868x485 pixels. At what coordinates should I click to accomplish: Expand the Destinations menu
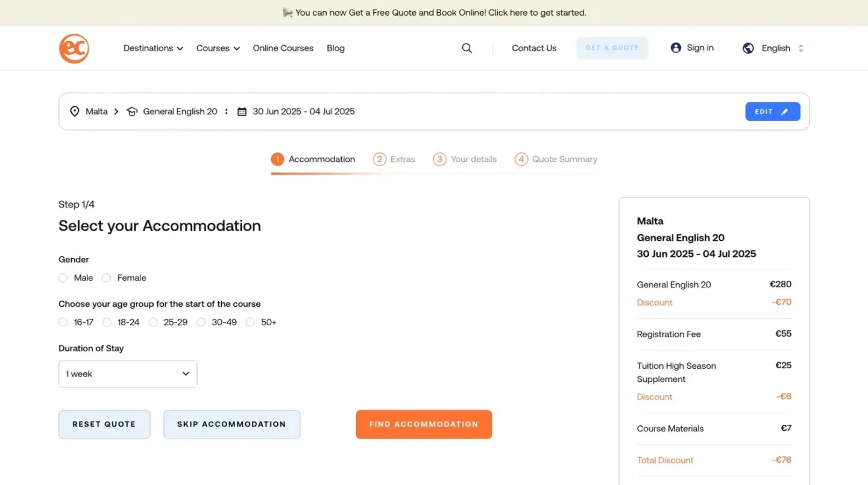coord(153,48)
